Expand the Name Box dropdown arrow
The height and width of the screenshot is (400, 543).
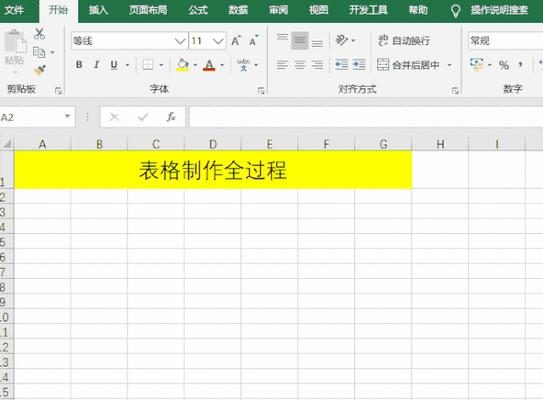click(x=68, y=116)
